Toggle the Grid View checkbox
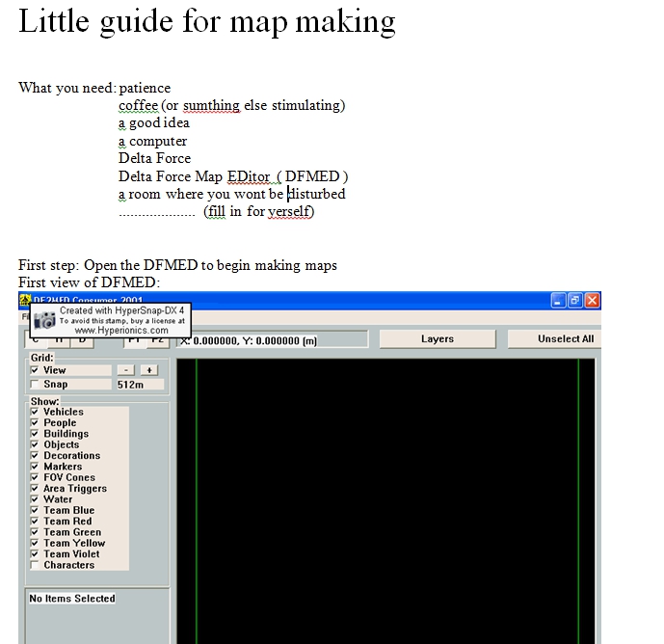Viewport: 664px width, 644px height. coord(35,370)
